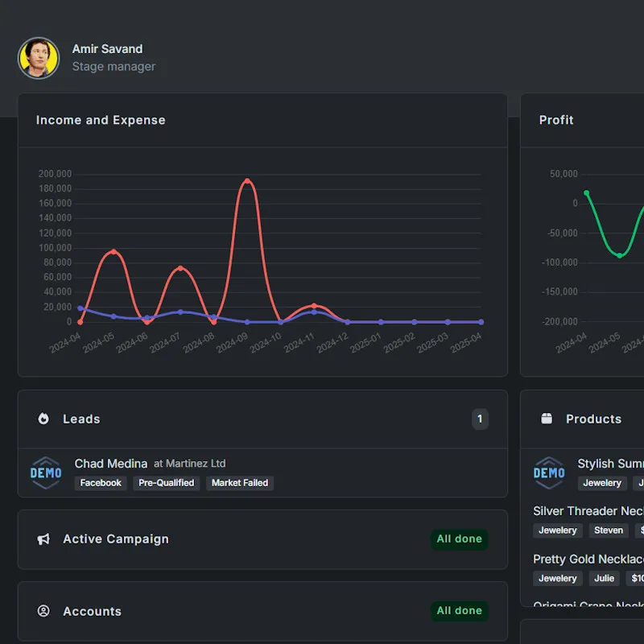
Task: Click the 2024-09 income peak point
Action: pyautogui.click(x=247, y=181)
